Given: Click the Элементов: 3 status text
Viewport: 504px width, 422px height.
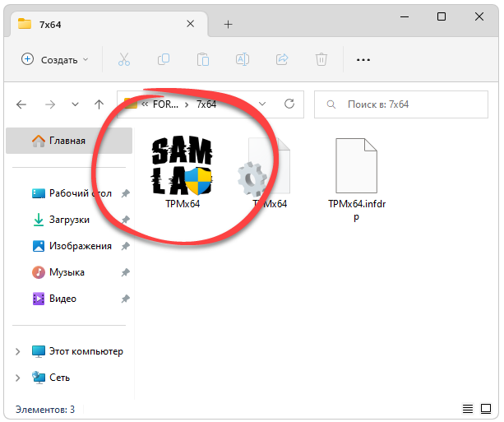Looking at the screenshot, I should pyautogui.click(x=45, y=410).
